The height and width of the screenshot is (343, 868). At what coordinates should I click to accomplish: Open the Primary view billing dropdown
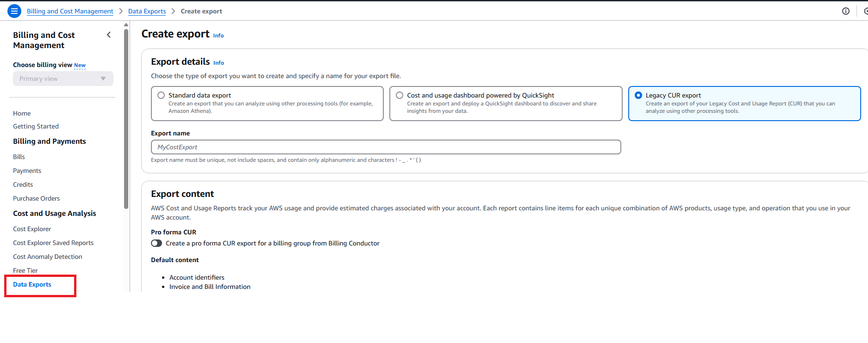[x=63, y=79]
